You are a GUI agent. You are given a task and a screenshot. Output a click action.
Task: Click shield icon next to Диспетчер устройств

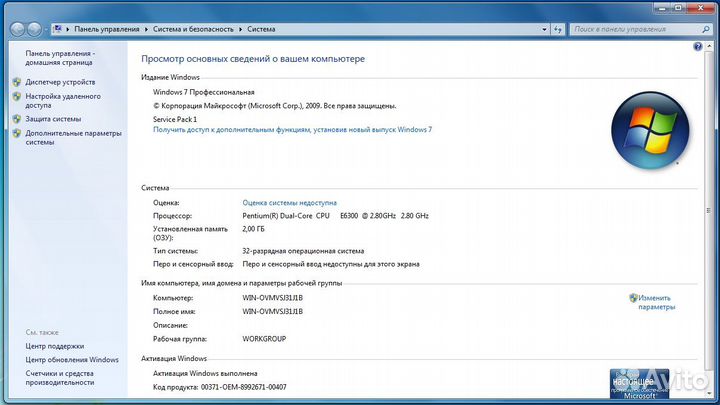click(17, 82)
